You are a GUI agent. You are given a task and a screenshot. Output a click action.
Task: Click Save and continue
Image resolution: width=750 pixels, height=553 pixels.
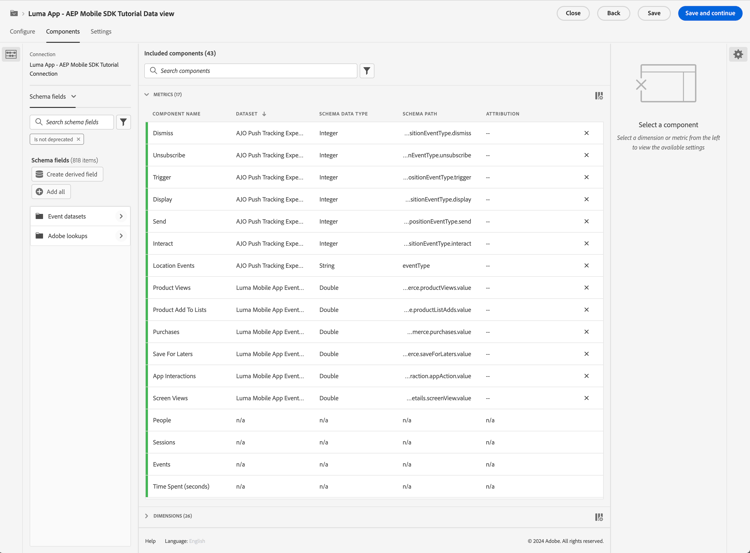(710, 13)
